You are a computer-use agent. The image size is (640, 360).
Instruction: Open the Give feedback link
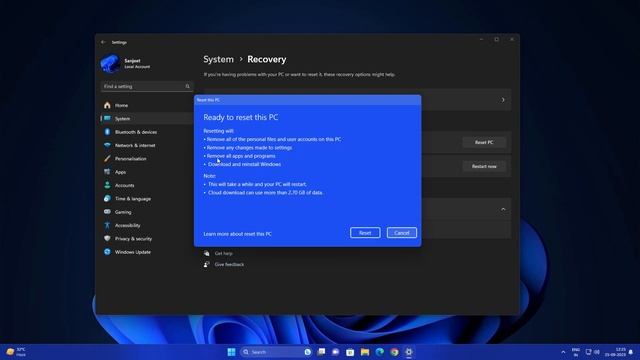[229, 264]
